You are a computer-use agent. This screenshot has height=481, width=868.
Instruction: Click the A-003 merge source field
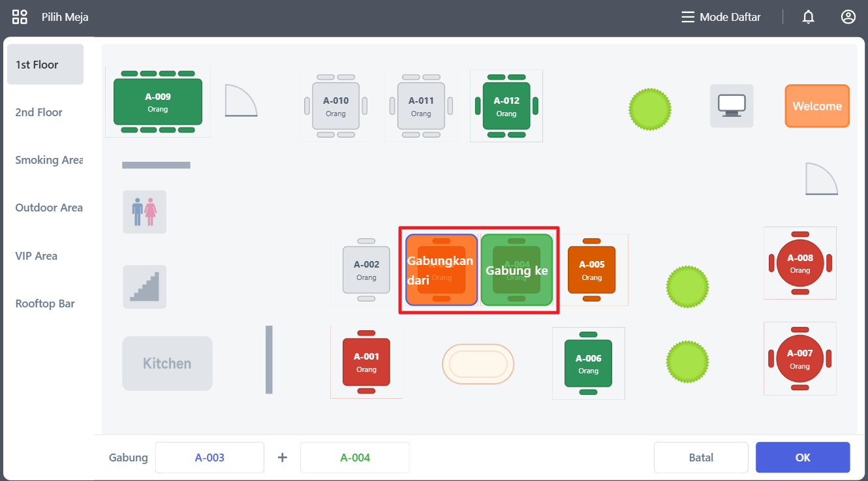(x=209, y=458)
